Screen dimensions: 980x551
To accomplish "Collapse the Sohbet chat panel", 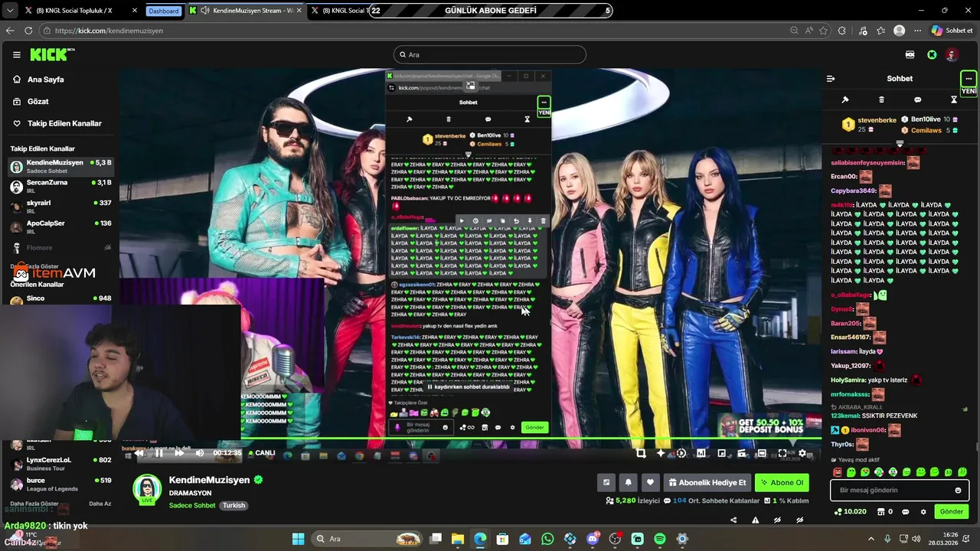I will [830, 78].
